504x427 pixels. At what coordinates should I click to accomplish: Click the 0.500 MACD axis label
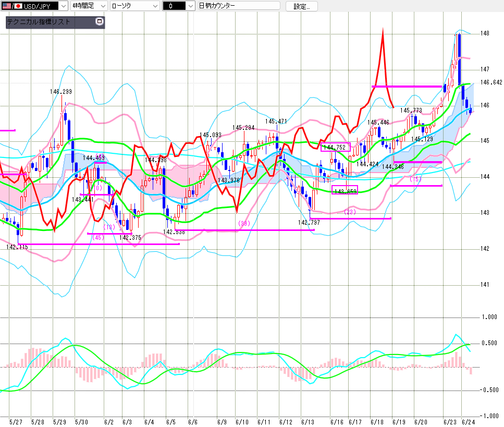pos(489,343)
